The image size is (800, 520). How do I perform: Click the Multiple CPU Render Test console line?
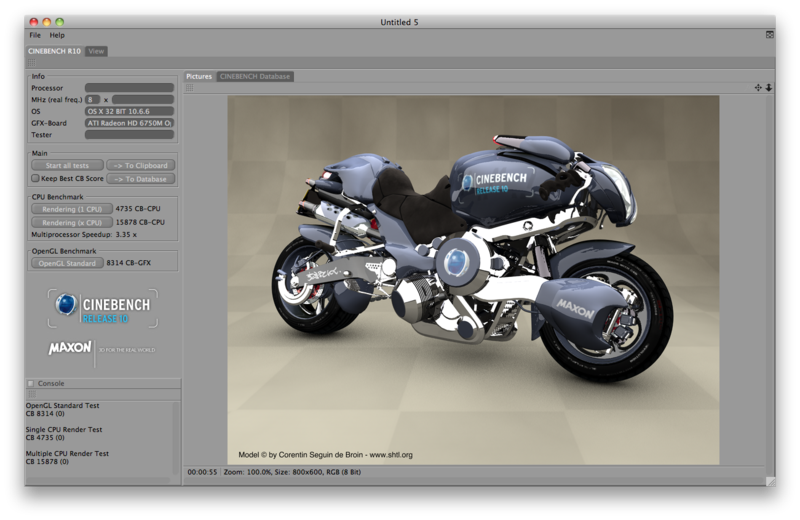click(67, 454)
